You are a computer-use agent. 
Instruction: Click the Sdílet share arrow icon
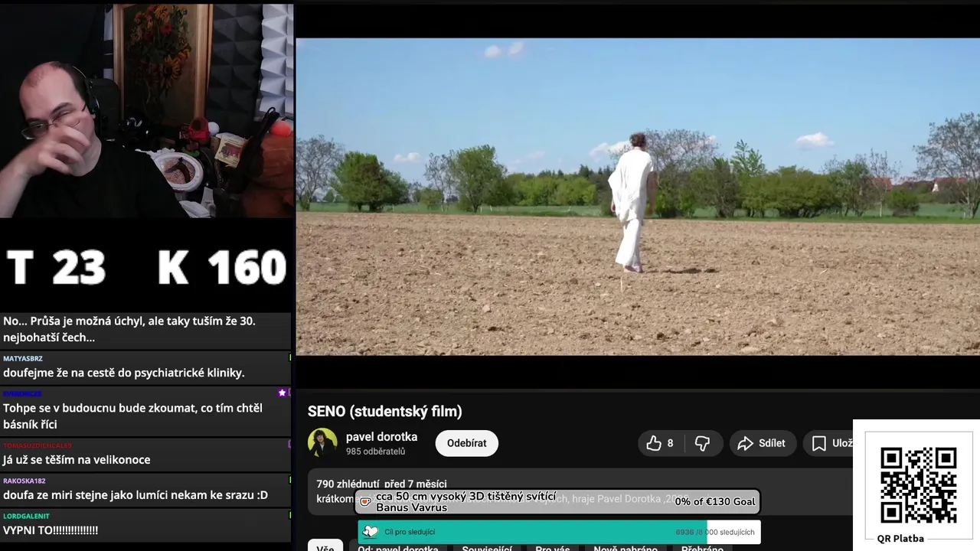745,443
